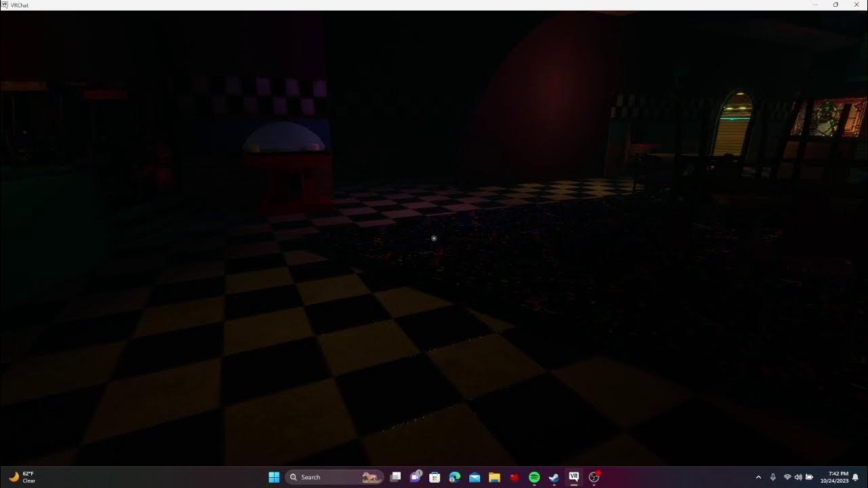
Task: Click the battery status tray icon
Action: pos(809,477)
